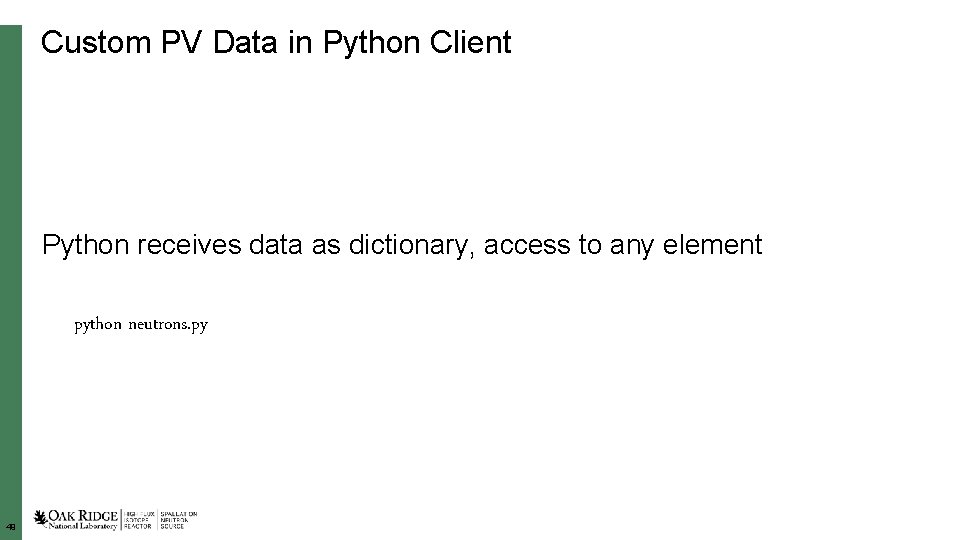Image resolution: width=960 pixels, height=540 pixels.
Task: Click the slide title 'Custom PV Data in Python Client'
Action: pos(276,43)
